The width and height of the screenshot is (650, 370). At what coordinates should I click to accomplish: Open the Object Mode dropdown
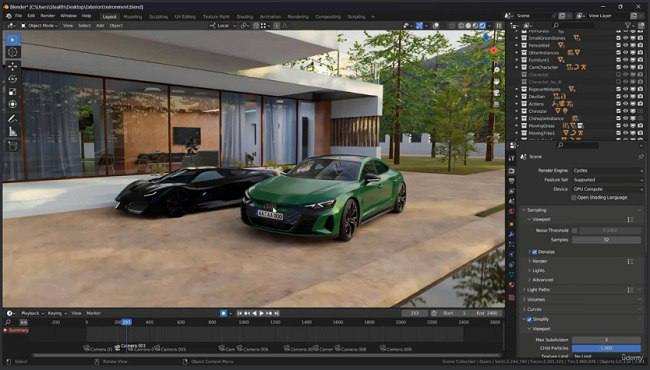click(x=38, y=26)
